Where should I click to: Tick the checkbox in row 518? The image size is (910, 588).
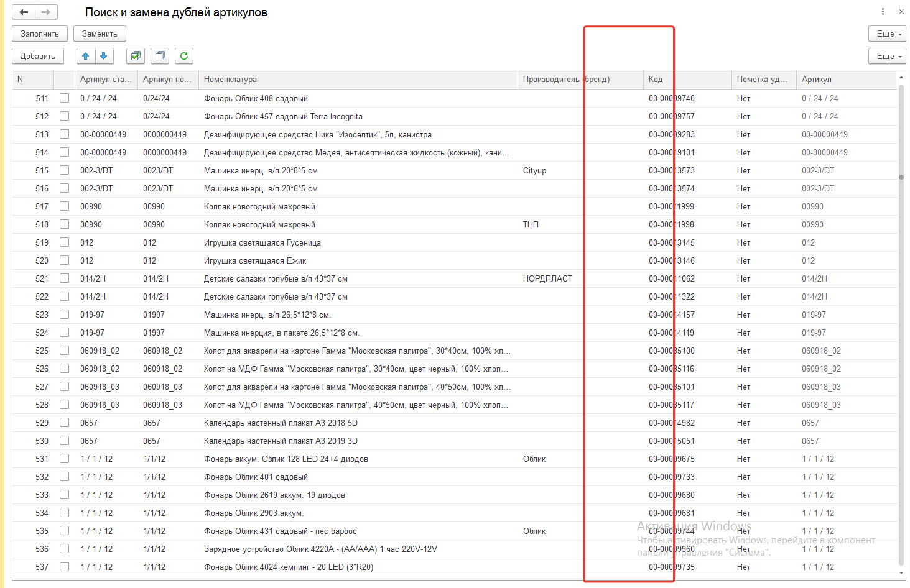[x=64, y=224]
